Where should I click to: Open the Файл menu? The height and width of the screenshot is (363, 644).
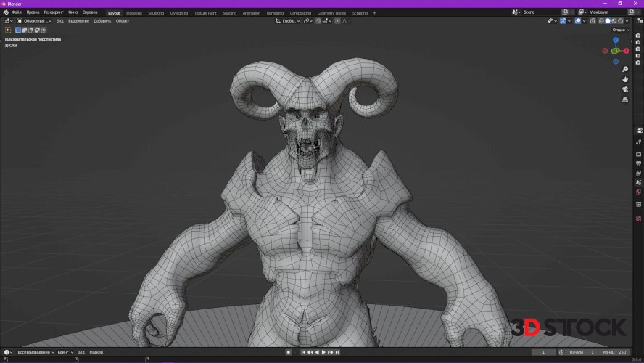pos(17,12)
